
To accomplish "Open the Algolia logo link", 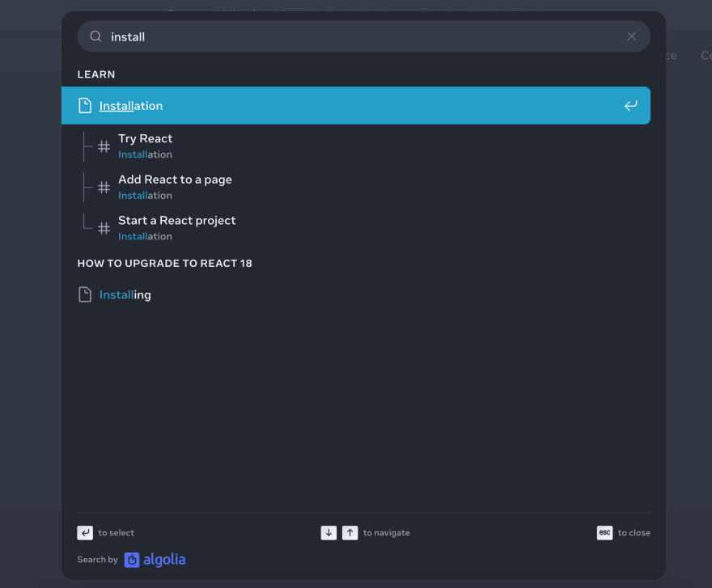I will [155, 560].
